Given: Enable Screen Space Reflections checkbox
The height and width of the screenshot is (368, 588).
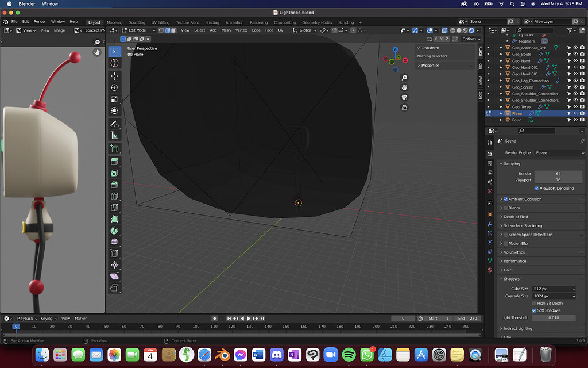Looking at the screenshot, I should coord(505,235).
